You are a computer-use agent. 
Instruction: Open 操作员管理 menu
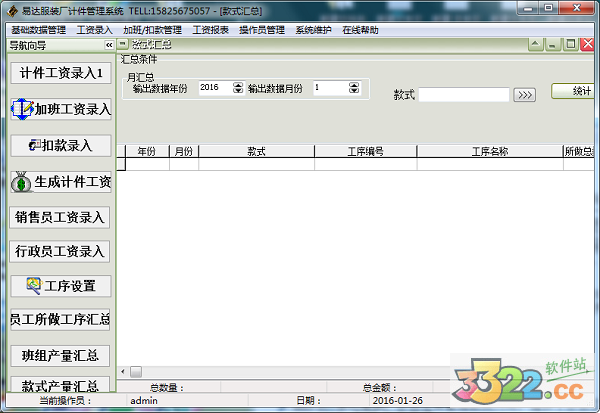[x=262, y=30]
